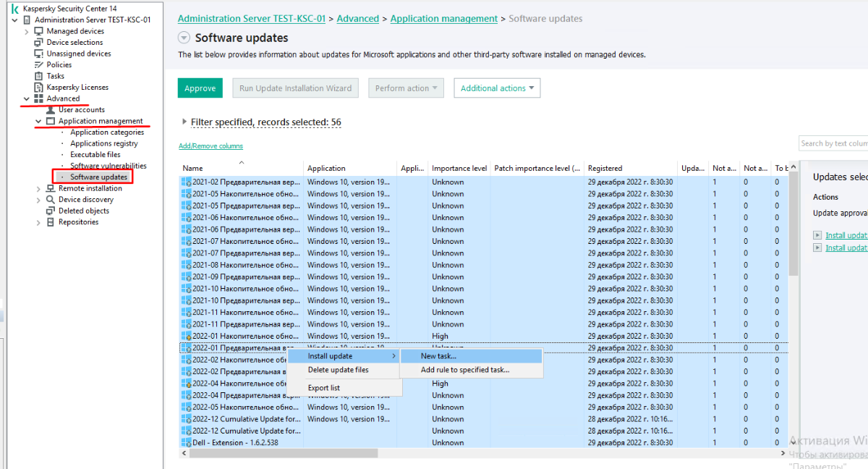Open the Additional actions dropdown
This screenshot has width=868, height=469.
(x=497, y=88)
